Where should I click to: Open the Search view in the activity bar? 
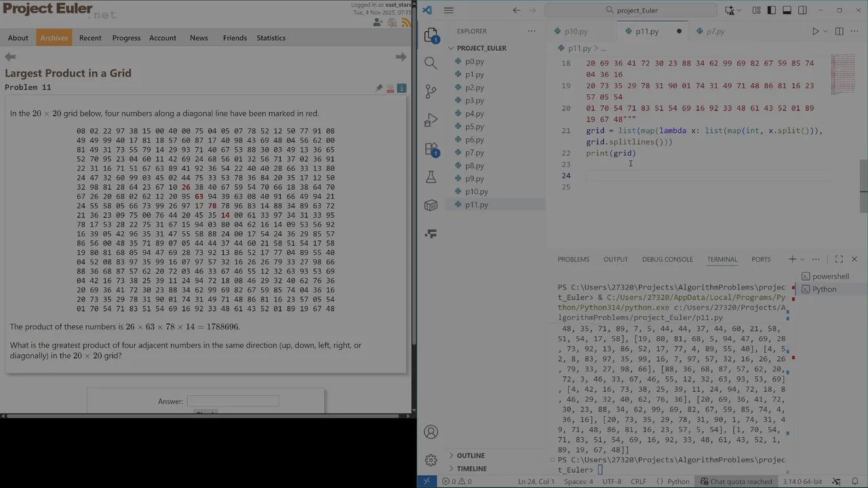pyautogui.click(x=431, y=63)
